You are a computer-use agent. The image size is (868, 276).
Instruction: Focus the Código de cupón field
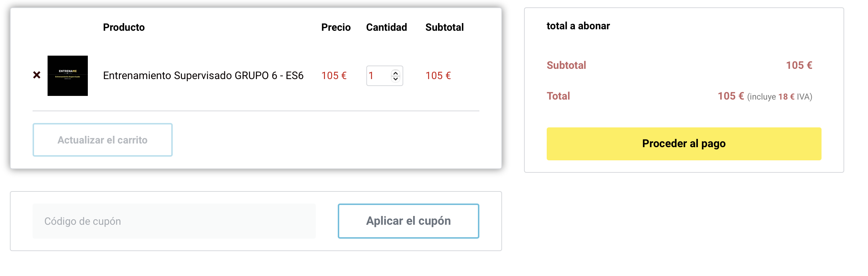(174, 221)
